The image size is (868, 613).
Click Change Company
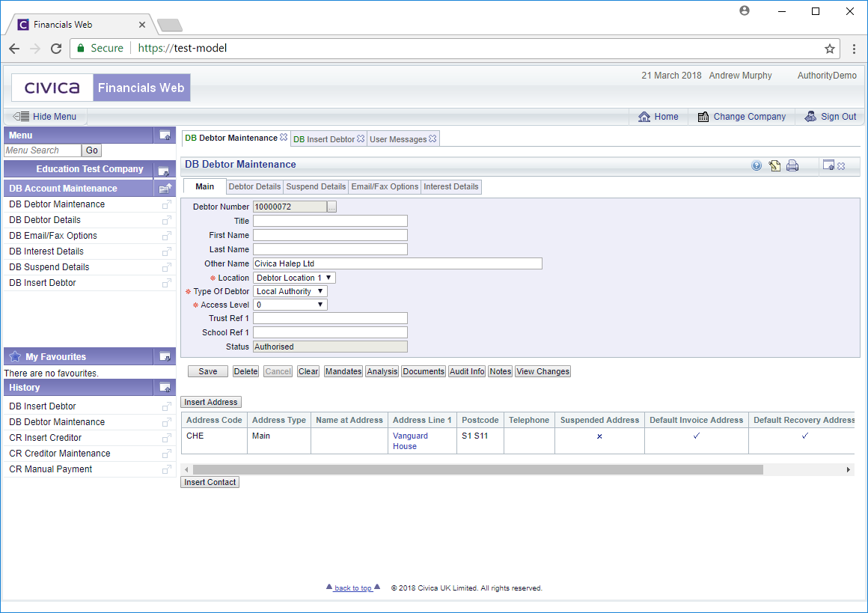pyautogui.click(x=742, y=117)
